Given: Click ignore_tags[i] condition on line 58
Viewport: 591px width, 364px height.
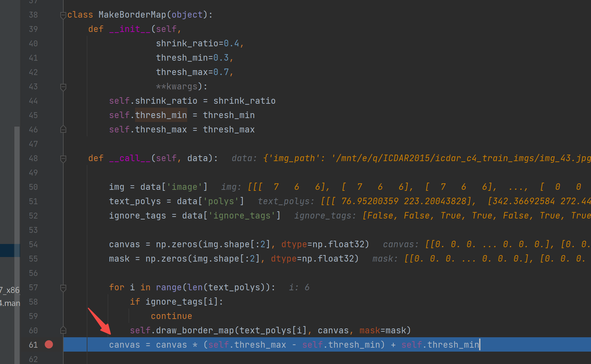Looking at the screenshot, I should click(x=182, y=302).
